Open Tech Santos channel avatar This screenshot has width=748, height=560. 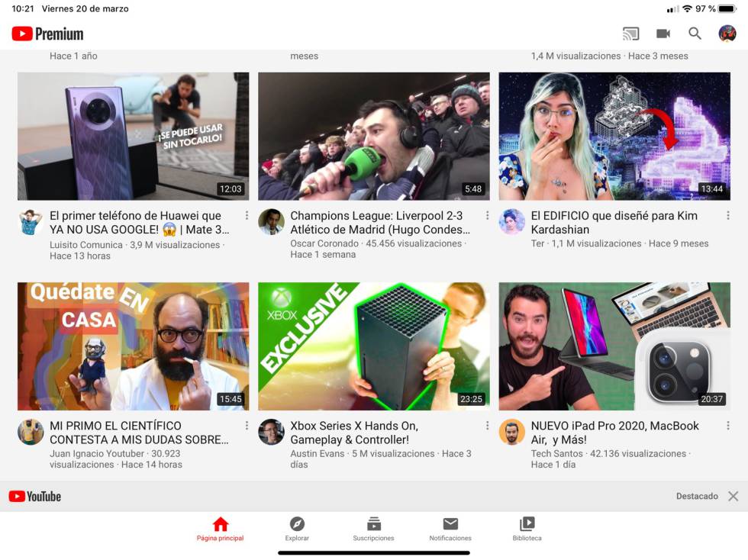pos(511,432)
